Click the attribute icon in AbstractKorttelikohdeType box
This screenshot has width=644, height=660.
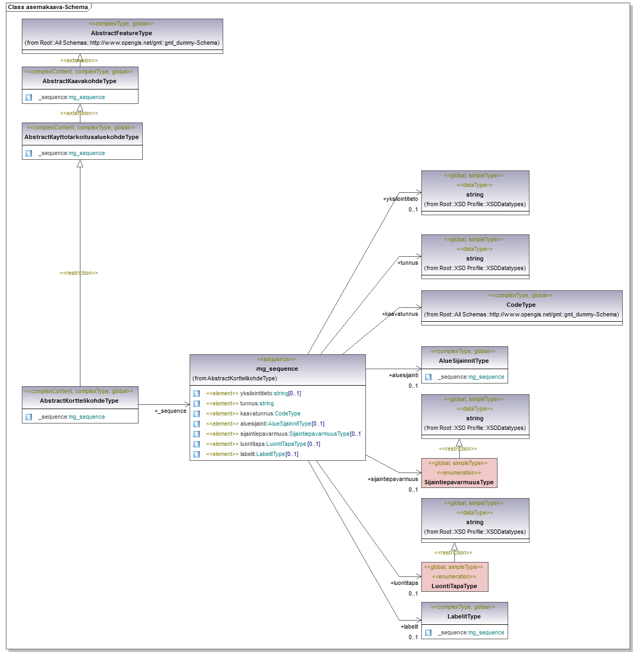pos(29,417)
